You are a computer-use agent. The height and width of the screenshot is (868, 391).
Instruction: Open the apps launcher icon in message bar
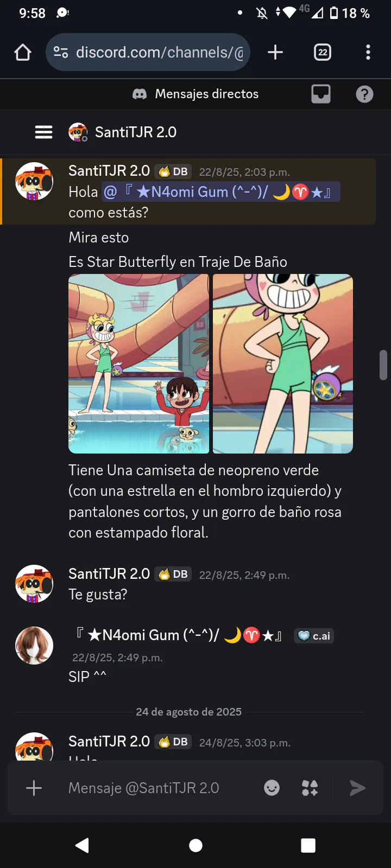pos(310,788)
